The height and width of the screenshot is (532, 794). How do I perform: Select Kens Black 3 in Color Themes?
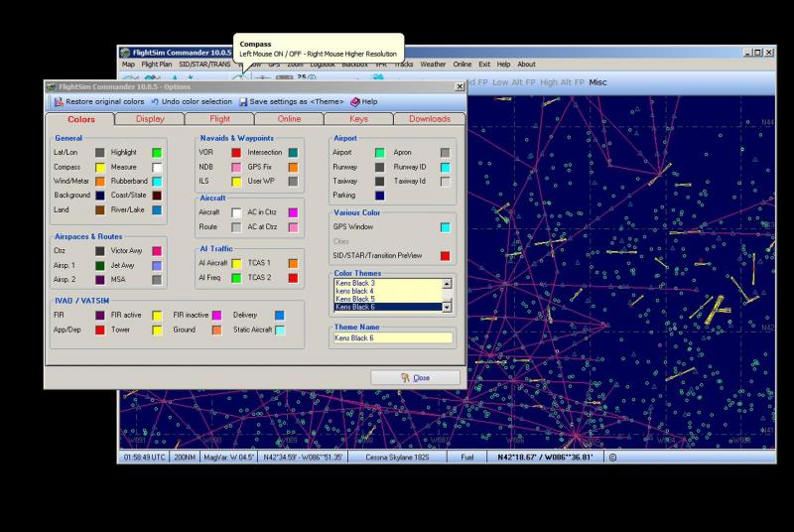tap(388, 283)
